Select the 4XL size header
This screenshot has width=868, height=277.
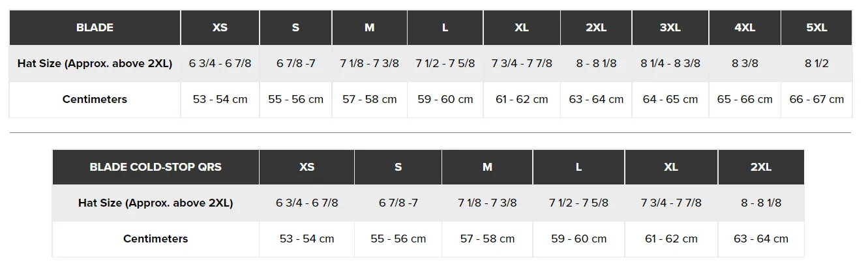tap(745, 27)
